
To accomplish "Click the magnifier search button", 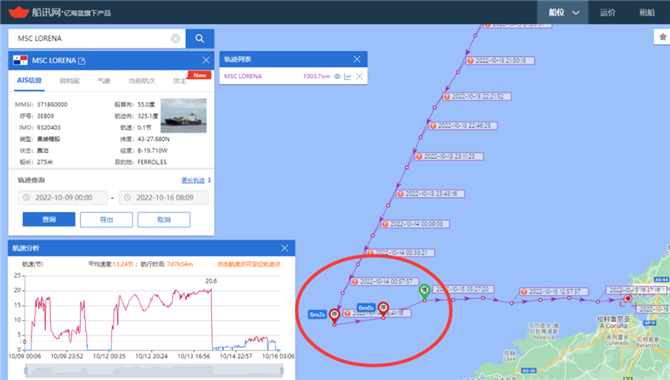I will (200, 38).
